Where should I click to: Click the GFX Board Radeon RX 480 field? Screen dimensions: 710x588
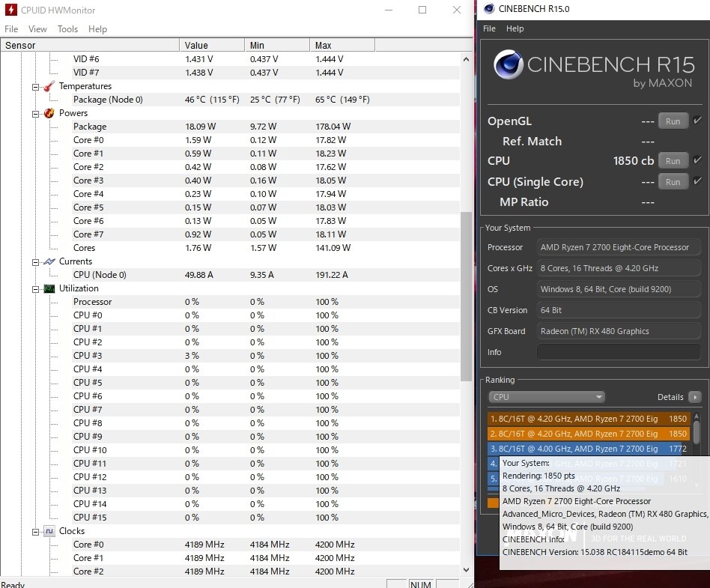pos(619,331)
